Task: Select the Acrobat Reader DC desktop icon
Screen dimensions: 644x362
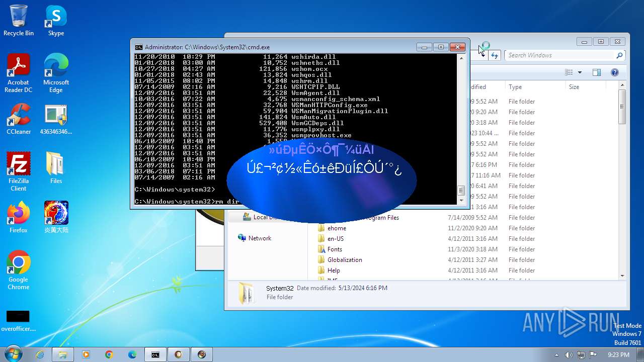Action: coord(19,73)
